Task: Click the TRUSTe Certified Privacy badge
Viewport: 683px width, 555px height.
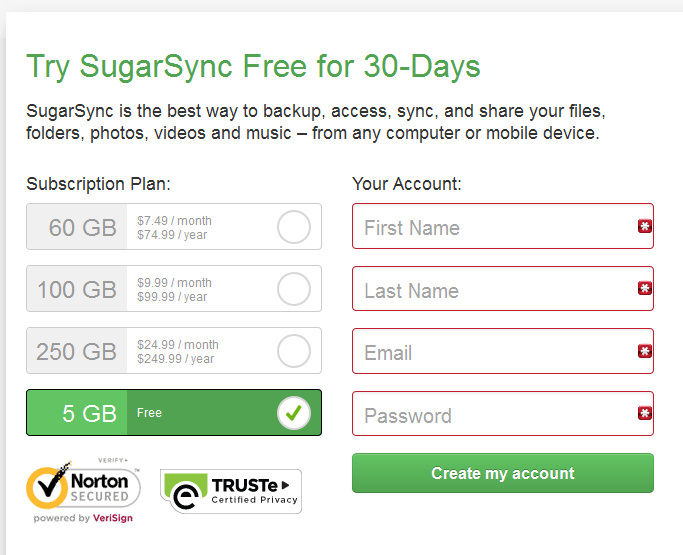Action: click(x=230, y=491)
